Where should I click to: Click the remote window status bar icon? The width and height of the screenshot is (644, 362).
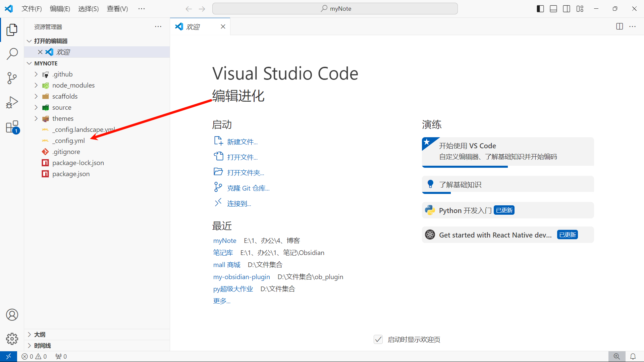click(x=8, y=356)
